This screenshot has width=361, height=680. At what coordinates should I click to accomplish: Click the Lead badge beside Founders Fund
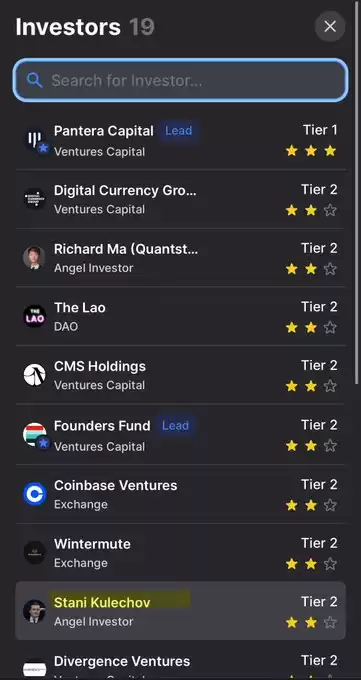176,426
